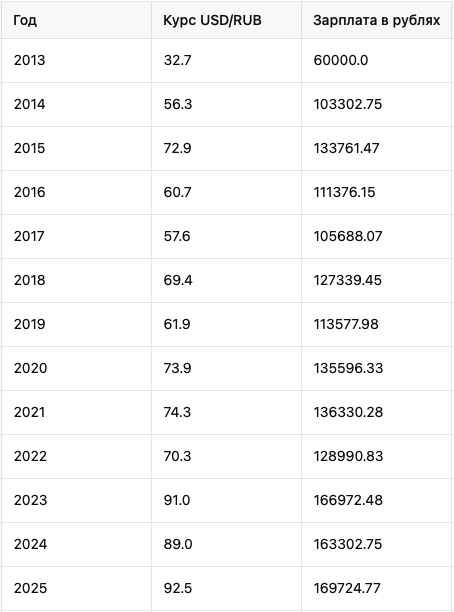The height and width of the screenshot is (612, 454).
Task: Click the 2014 year cell
Action: click(76, 105)
